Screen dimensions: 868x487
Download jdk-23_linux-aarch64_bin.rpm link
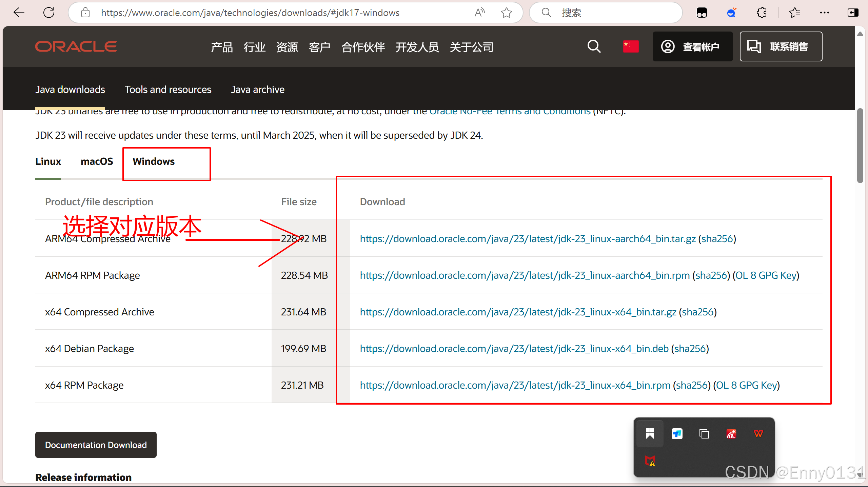pos(525,275)
